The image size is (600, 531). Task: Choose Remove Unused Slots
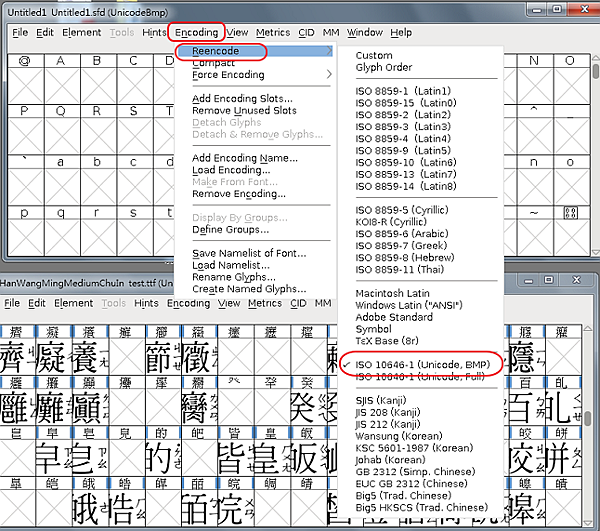[244, 111]
